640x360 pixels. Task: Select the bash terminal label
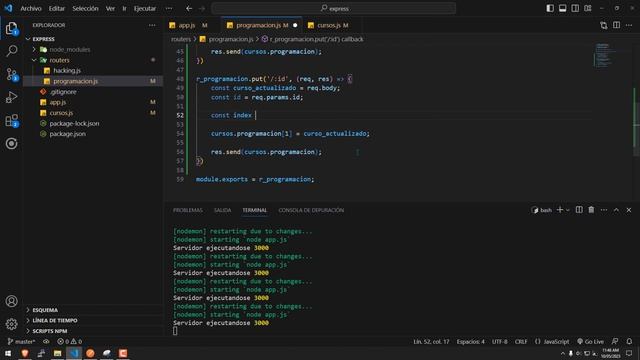[x=542, y=210]
